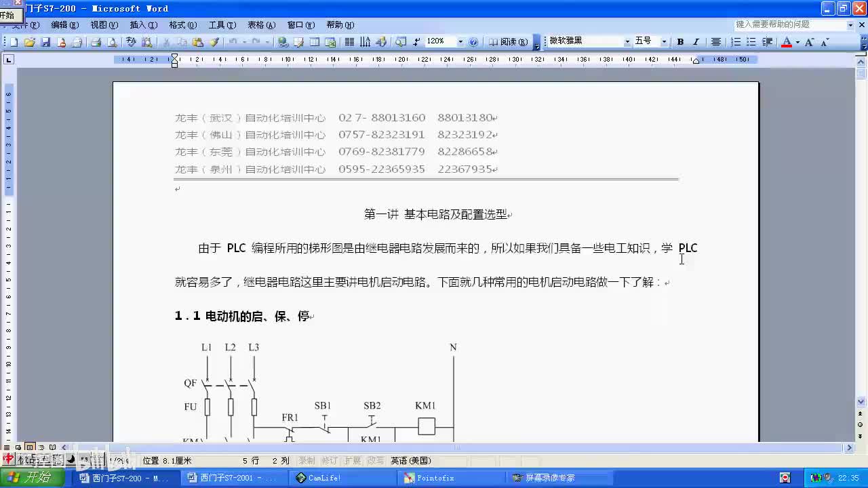This screenshot has height=488, width=868.
Task: Open the Columns layout icon
Action: tap(349, 42)
